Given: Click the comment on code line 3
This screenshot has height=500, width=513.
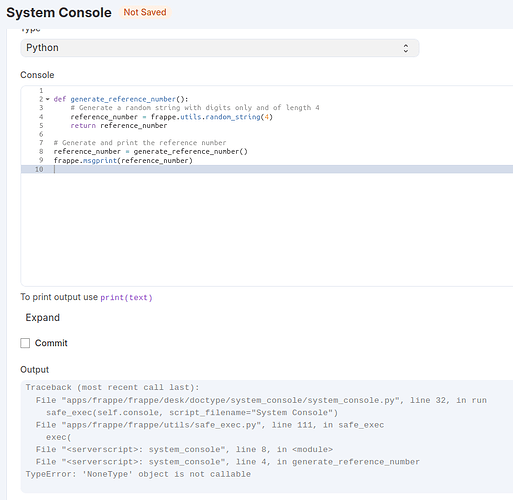Looking at the screenshot, I should [195, 108].
